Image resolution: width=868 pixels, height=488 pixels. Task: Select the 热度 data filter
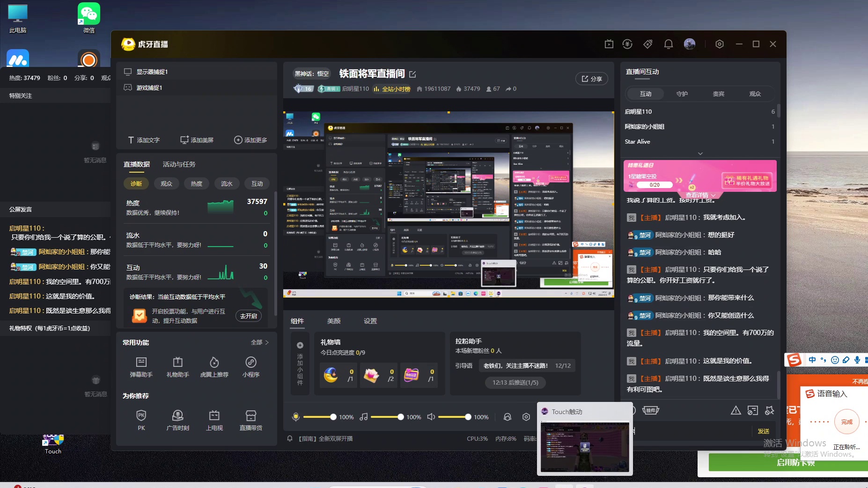click(197, 183)
